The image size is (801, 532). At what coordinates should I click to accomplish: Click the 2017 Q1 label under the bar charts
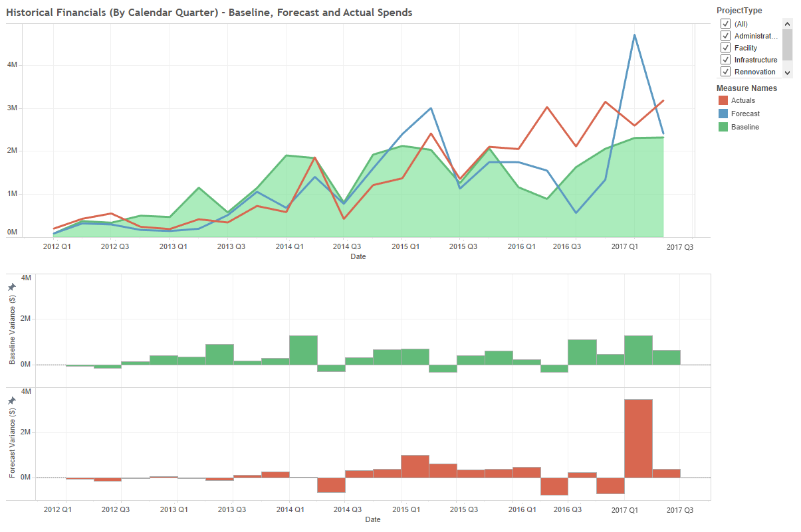point(624,509)
